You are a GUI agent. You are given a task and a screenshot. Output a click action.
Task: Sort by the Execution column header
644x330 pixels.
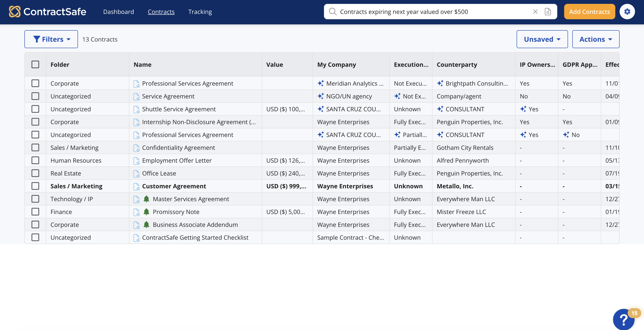(x=411, y=64)
